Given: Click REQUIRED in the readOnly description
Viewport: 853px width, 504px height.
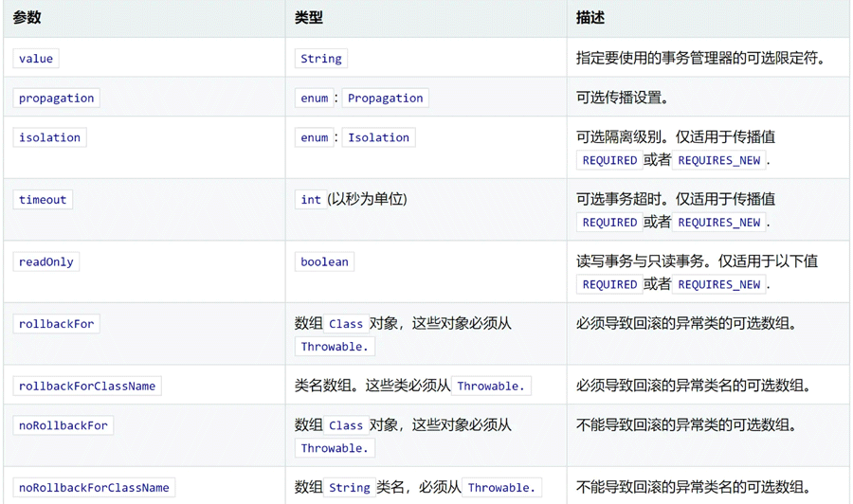Looking at the screenshot, I should pos(609,285).
